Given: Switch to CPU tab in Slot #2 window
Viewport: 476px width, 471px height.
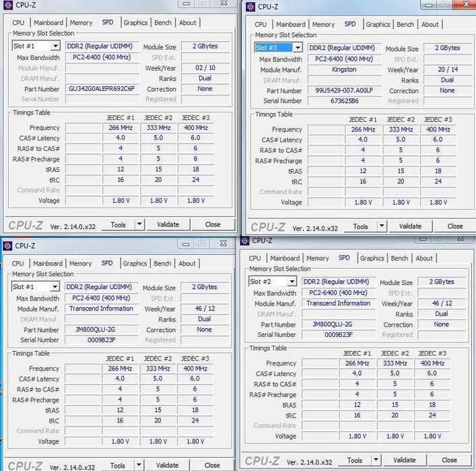Looking at the screenshot, I should 254,259.
